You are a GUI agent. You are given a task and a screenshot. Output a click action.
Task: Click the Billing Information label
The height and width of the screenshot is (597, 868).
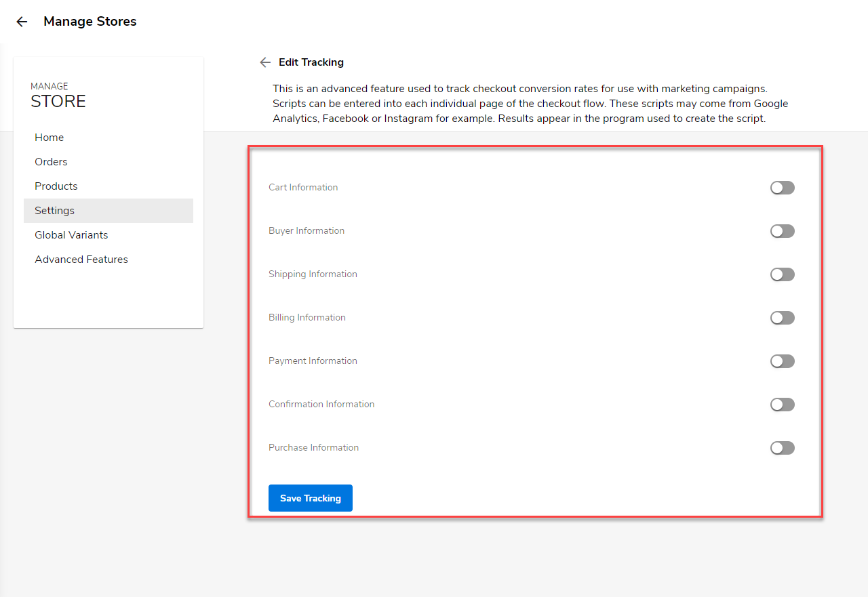(307, 318)
